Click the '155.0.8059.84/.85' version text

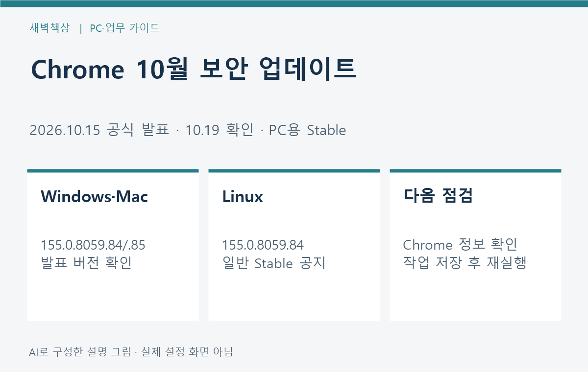tap(93, 245)
